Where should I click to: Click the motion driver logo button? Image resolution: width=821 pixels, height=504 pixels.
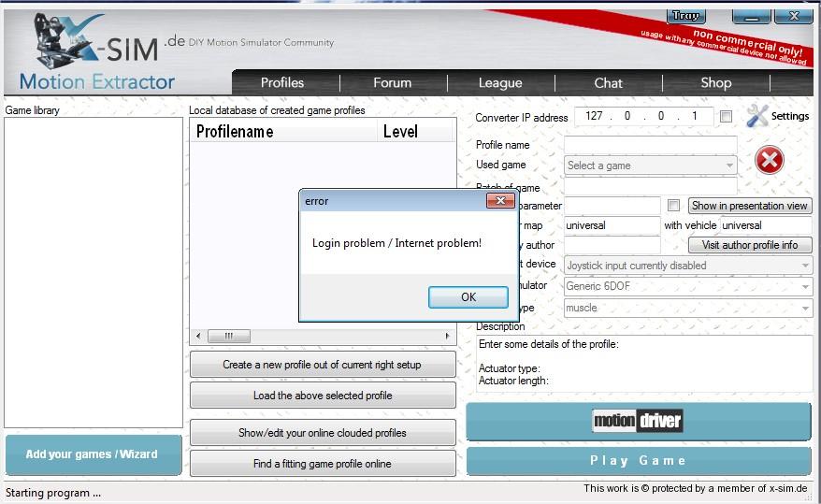[639, 421]
